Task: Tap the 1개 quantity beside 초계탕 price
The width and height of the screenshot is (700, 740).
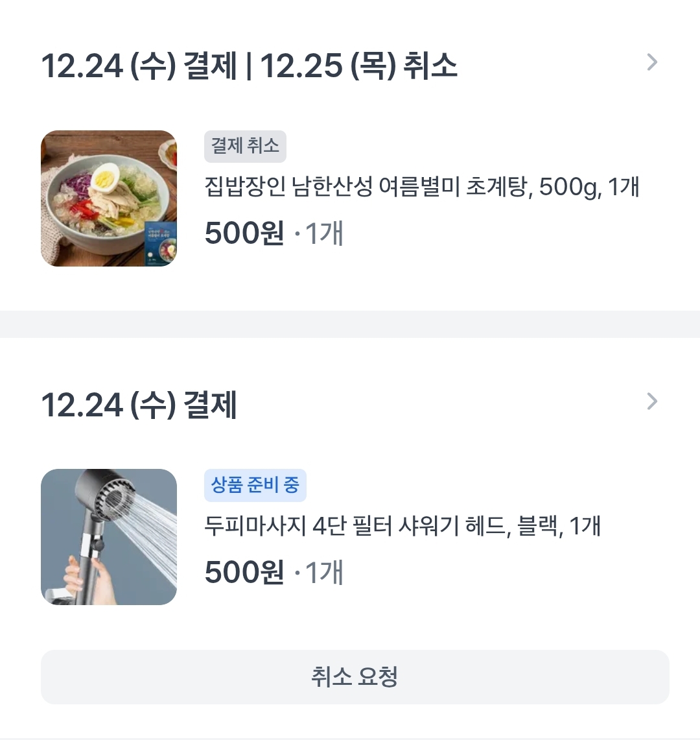Action: coord(323,234)
